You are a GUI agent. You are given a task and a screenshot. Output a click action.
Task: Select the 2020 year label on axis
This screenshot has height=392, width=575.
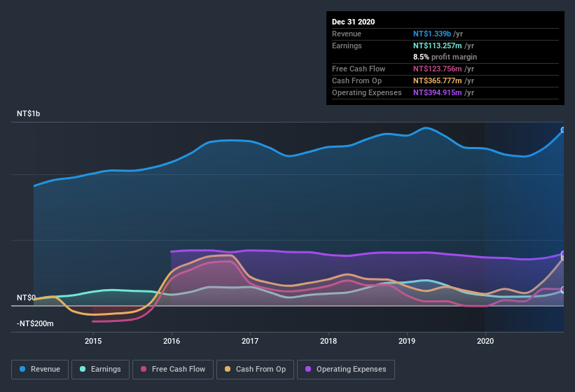tap(485, 341)
